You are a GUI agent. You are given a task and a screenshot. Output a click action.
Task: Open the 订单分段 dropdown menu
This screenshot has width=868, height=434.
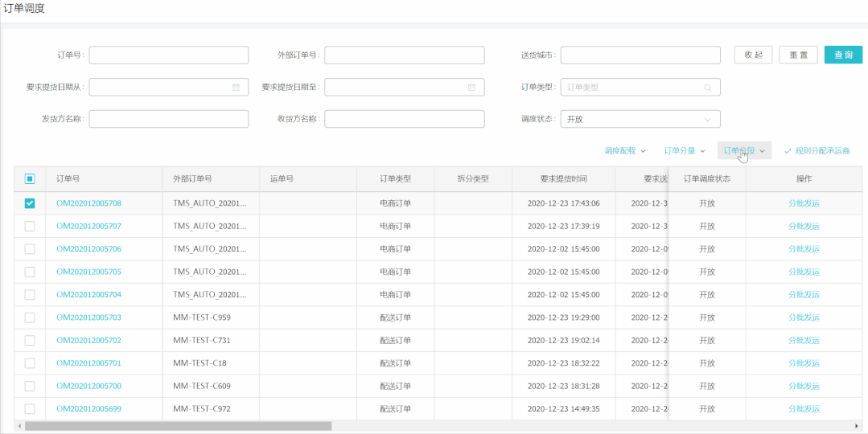point(743,151)
